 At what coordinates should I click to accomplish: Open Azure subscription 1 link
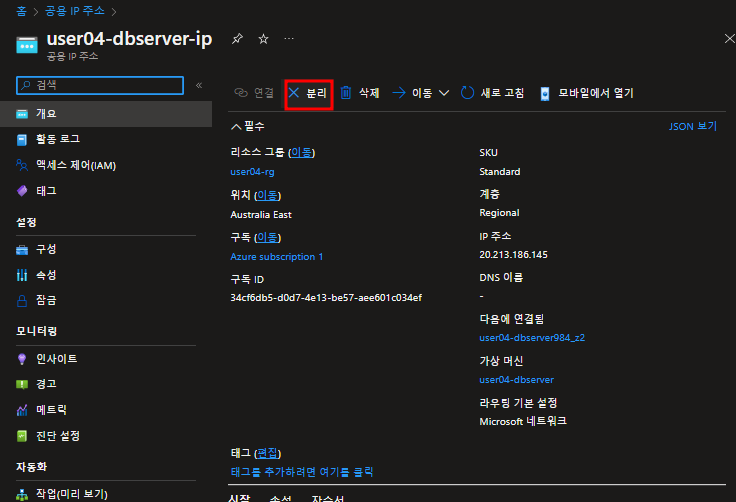tap(276, 256)
